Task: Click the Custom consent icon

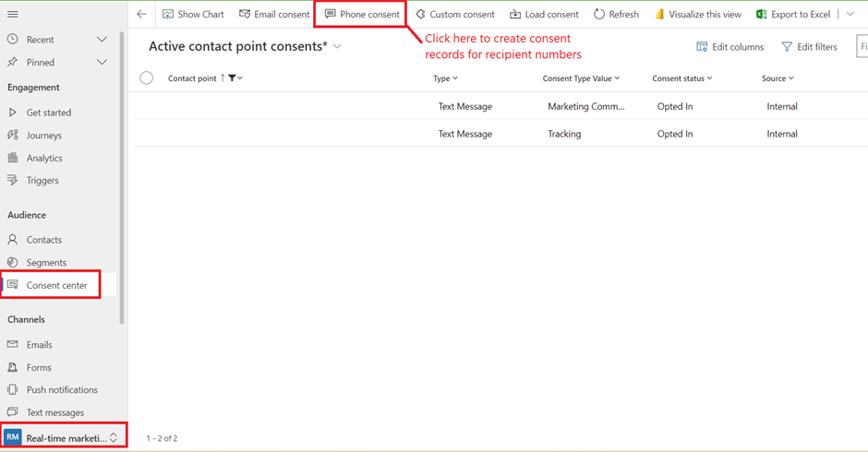Action: click(420, 15)
